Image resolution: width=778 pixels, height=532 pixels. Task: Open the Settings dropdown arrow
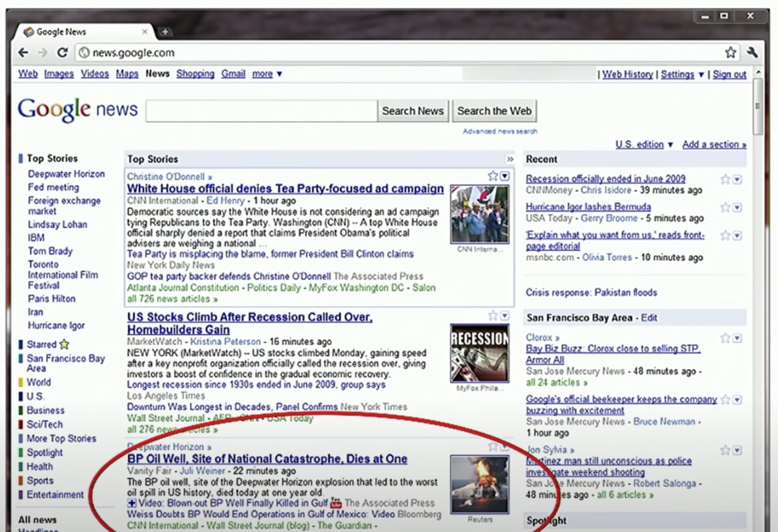click(701, 75)
